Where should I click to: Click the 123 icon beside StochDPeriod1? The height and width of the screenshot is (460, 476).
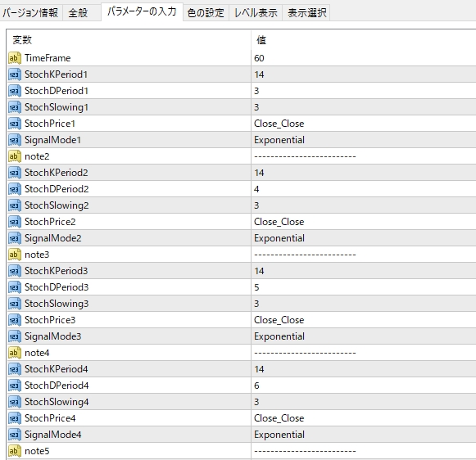tap(15, 91)
